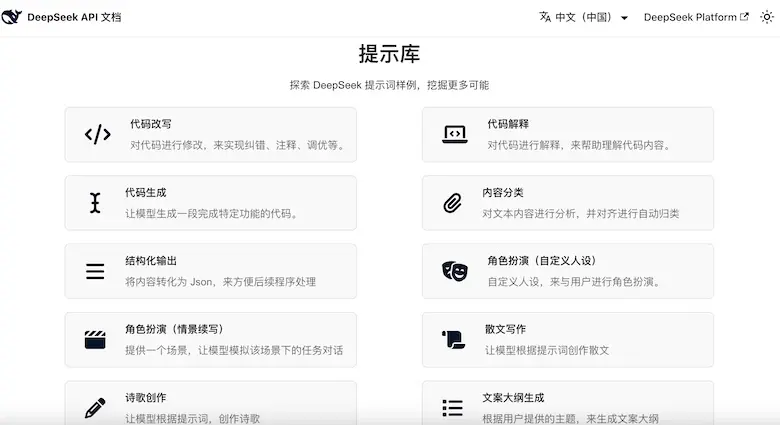This screenshot has height=425, width=780.
Task: Click the theater masks icon
Action: [455, 271]
